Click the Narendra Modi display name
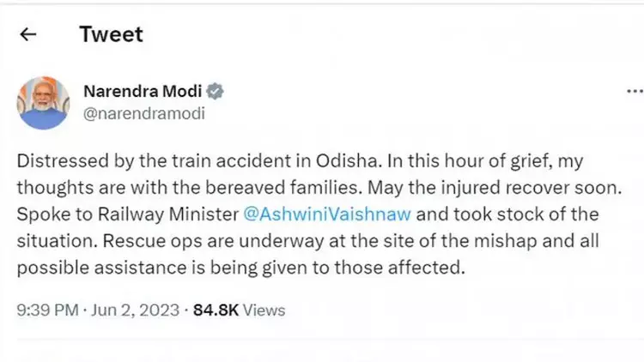644x362 pixels. tap(143, 92)
